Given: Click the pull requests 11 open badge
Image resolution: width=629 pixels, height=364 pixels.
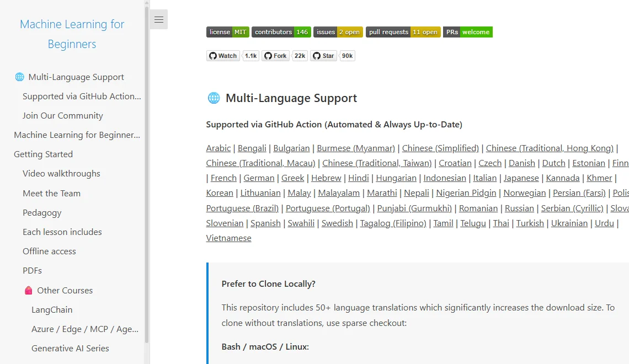Looking at the screenshot, I should click(x=403, y=32).
